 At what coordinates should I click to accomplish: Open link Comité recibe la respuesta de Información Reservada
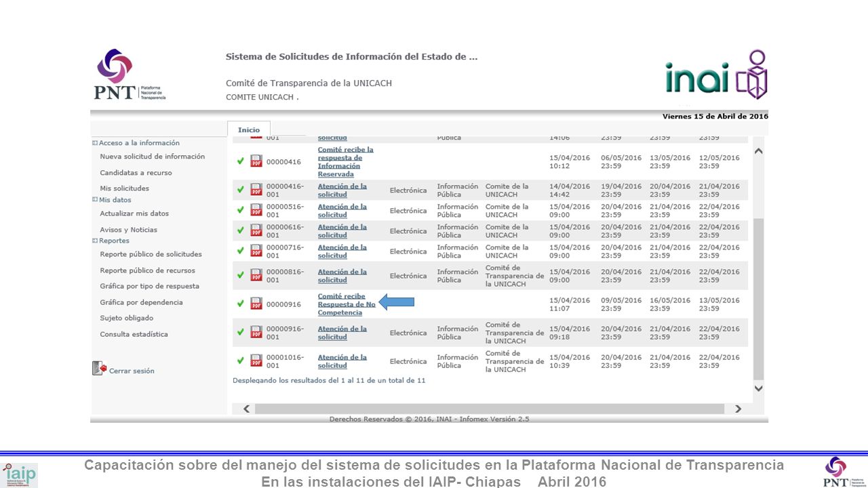[346, 162]
